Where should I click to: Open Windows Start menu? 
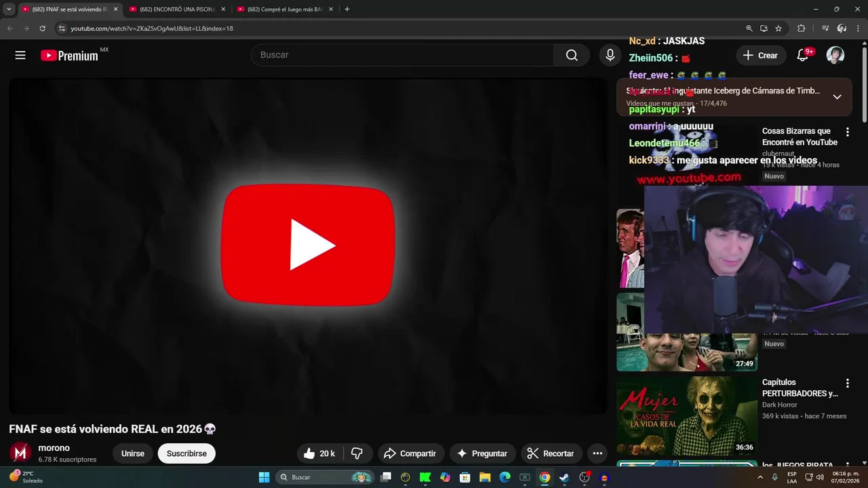(x=264, y=477)
